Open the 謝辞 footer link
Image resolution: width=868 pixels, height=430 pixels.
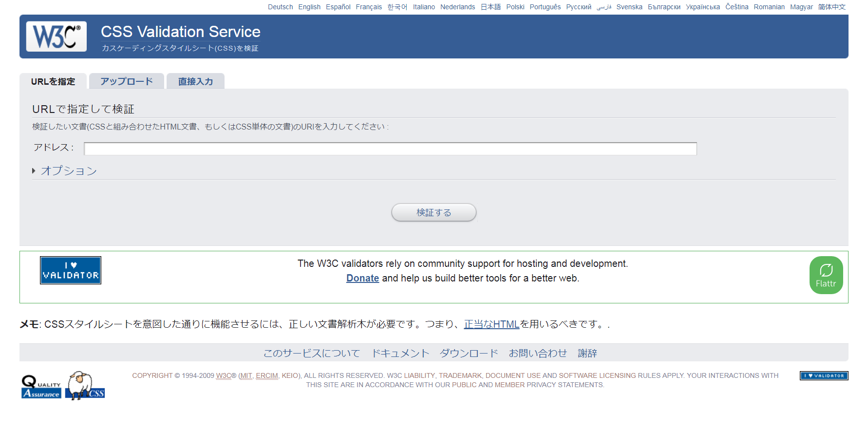click(587, 353)
